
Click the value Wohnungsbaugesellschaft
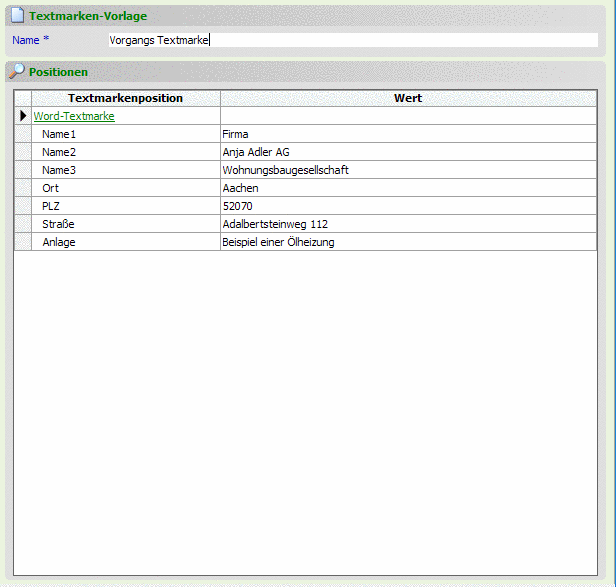(x=286, y=170)
